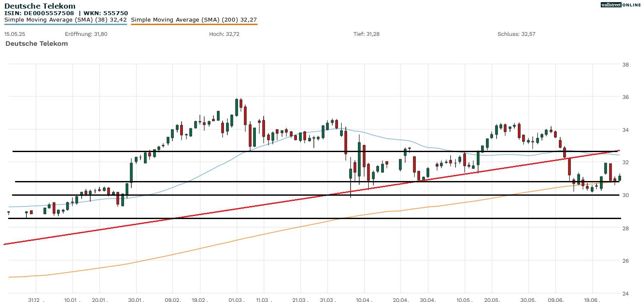Click the x-axis date 01.03.
Image resolution: width=644 pixels, height=302 pixels.
(x=237, y=299)
